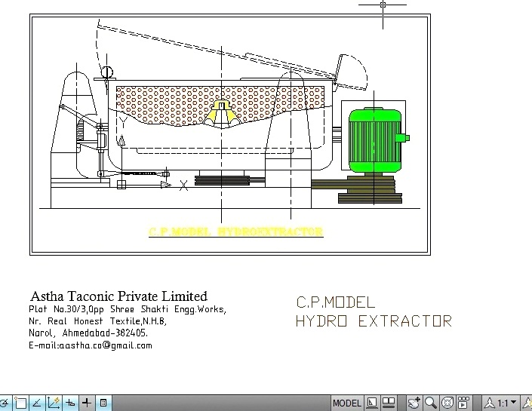532x411 pixels.
Task: Launch the ShowMotion tool
Action: 463,403
